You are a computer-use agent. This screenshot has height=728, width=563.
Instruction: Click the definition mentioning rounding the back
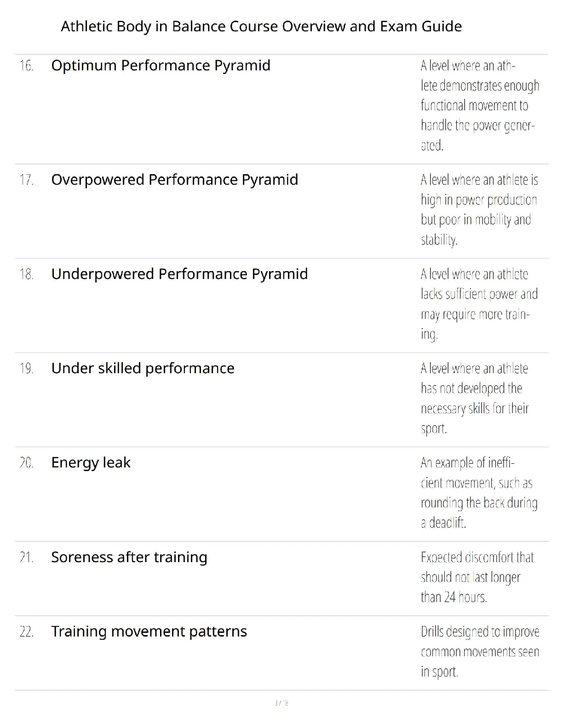click(478, 493)
